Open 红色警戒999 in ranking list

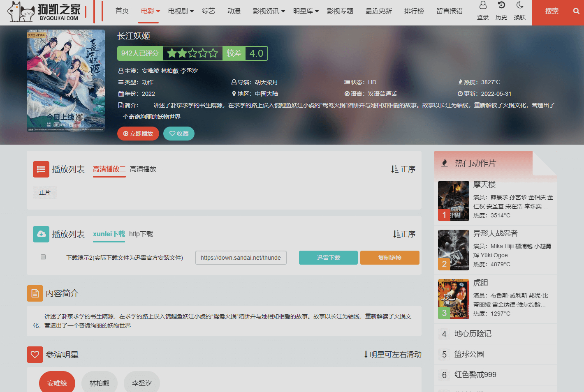pyautogui.click(x=475, y=375)
